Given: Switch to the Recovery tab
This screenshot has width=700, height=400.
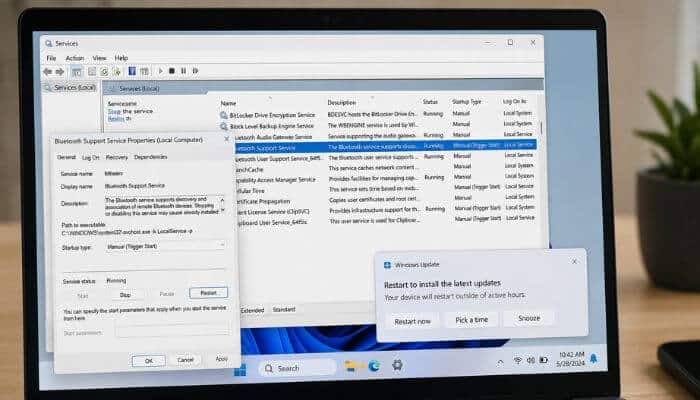Looking at the screenshot, I should tap(117, 157).
